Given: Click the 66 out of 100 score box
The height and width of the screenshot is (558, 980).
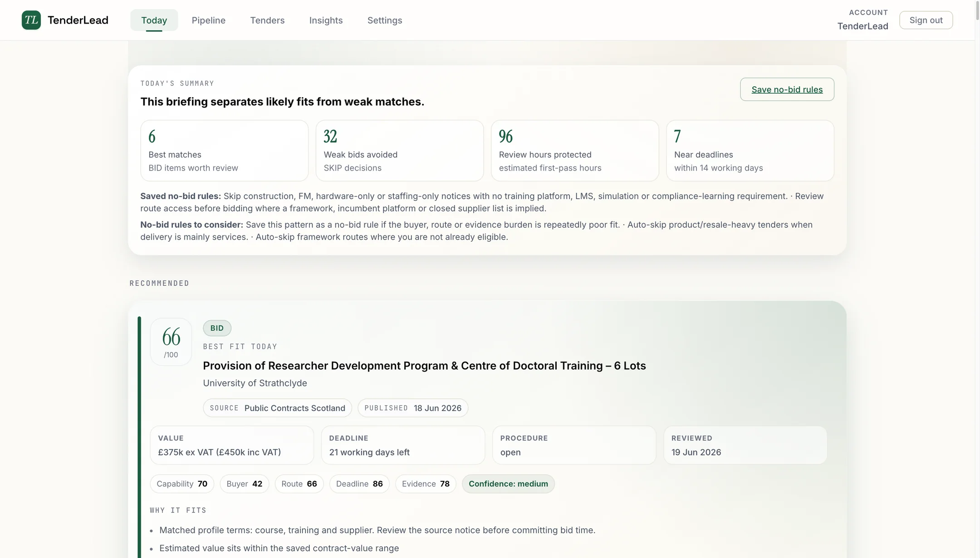Looking at the screenshot, I should [171, 342].
